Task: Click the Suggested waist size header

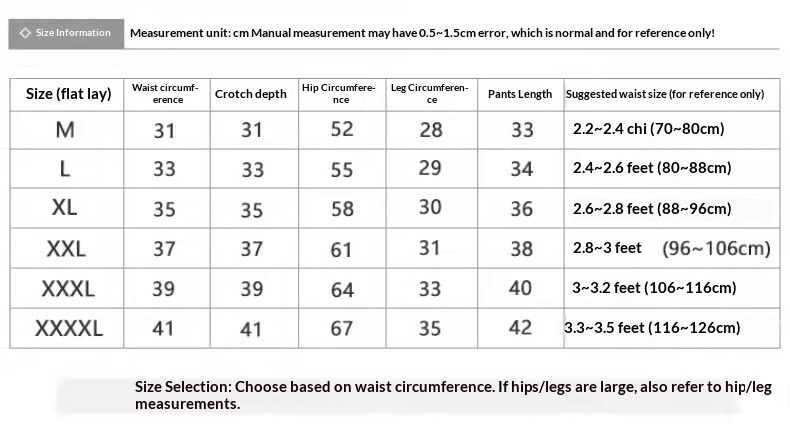Action: [x=665, y=94]
